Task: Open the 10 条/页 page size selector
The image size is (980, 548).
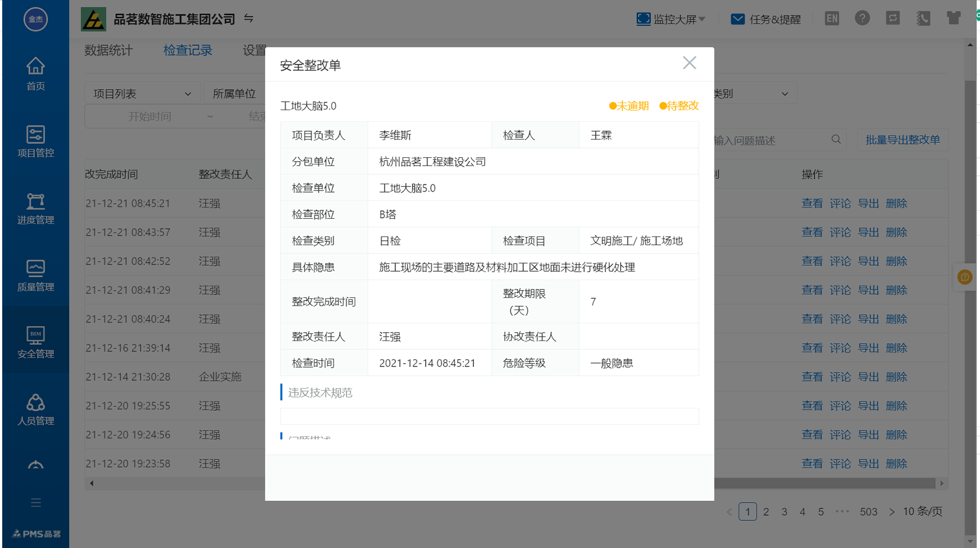Action: click(x=922, y=511)
